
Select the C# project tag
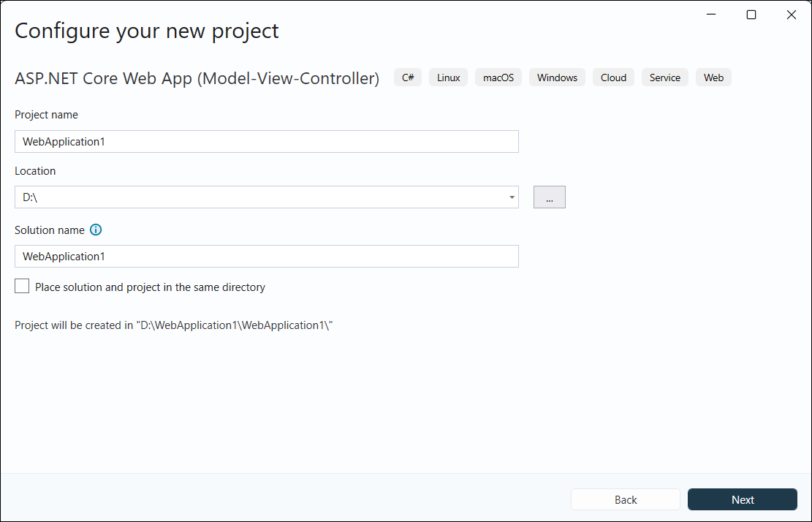point(407,77)
